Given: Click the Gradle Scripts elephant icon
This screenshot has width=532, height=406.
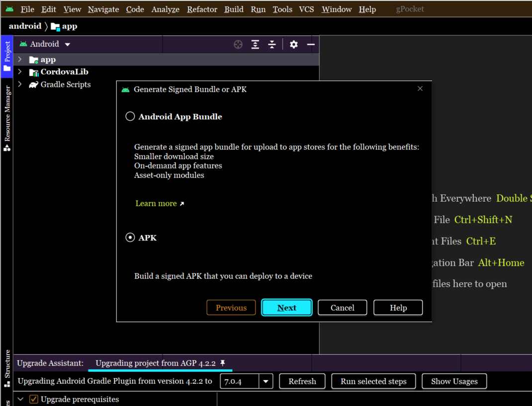Looking at the screenshot, I should click(x=34, y=85).
